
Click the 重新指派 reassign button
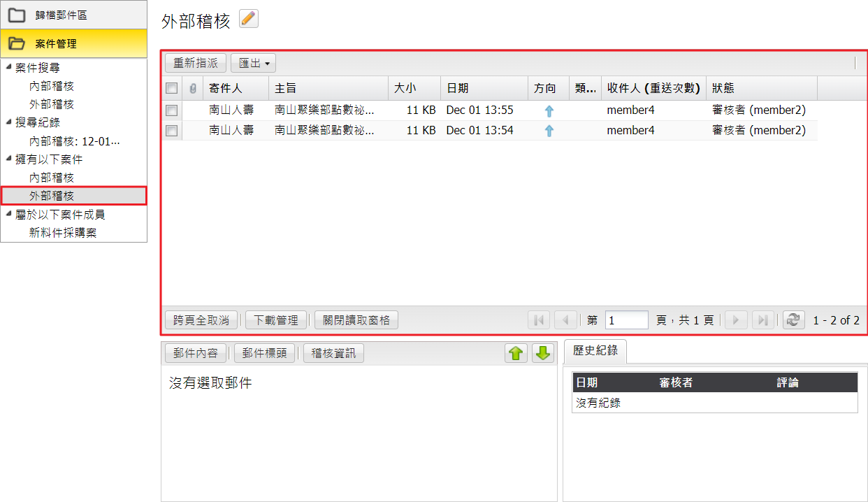point(196,63)
